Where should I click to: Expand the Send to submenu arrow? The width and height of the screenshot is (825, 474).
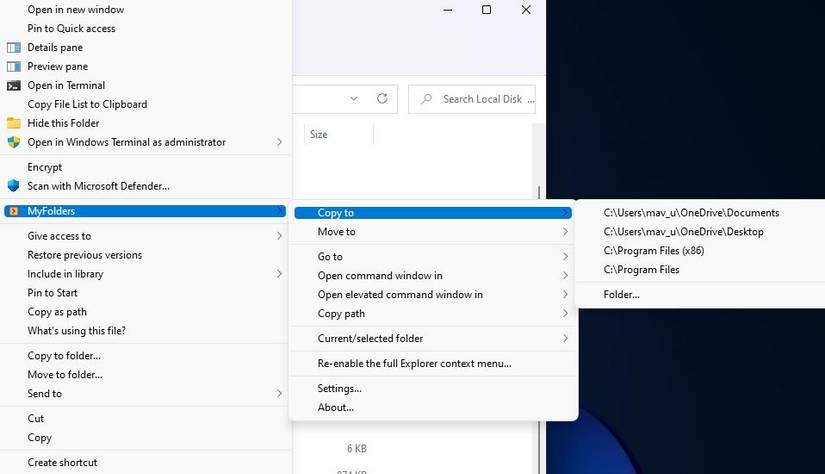click(279, 394)
